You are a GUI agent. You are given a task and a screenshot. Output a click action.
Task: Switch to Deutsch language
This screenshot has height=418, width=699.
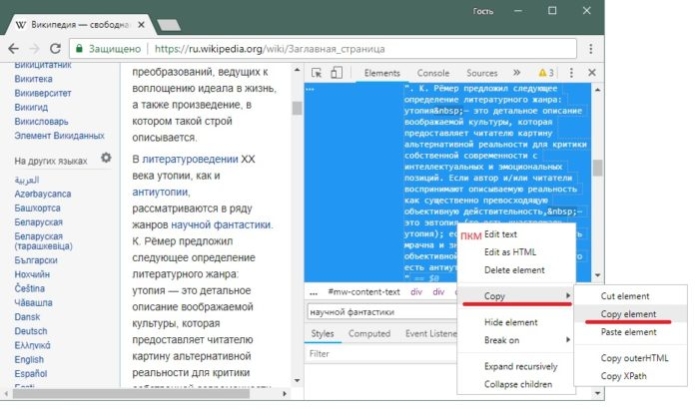point(30,331)
